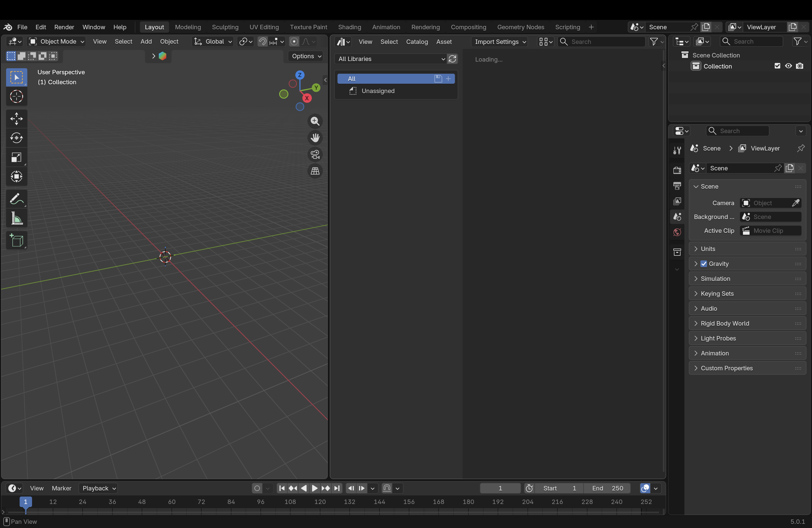Select the Add Cube tool
812x528 pixels.
(16, 240)
